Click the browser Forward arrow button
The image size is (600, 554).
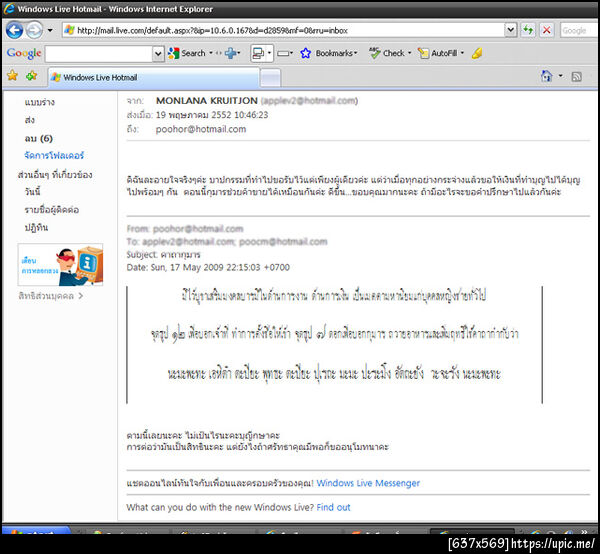[34, 30]
